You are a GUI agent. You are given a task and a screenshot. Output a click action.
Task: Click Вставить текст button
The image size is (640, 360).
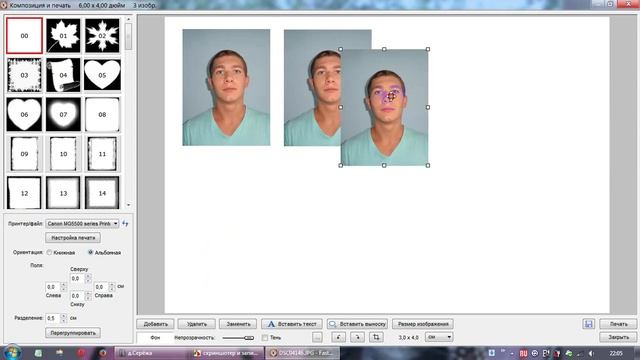292,324
